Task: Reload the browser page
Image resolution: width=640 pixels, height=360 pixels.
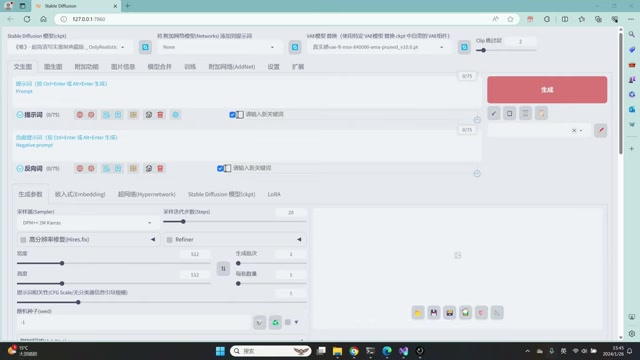Action: coord(27,19)
